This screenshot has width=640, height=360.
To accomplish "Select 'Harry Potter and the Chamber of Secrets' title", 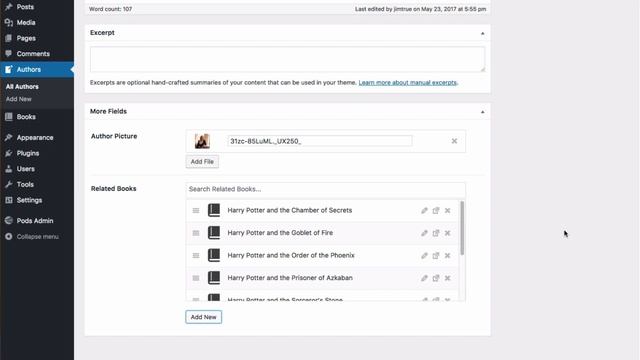I will pyautogui.click(x=289, y=210).
